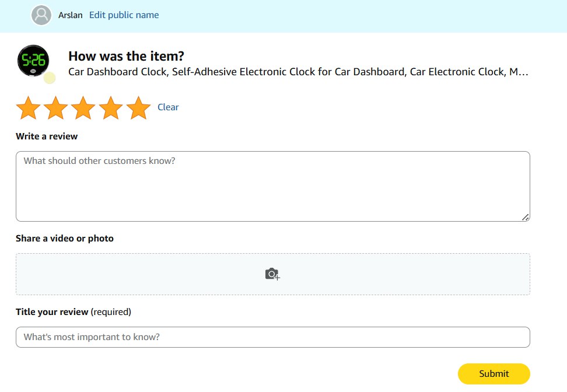Click the 'What's most important to know?' title field

[272, 337]
